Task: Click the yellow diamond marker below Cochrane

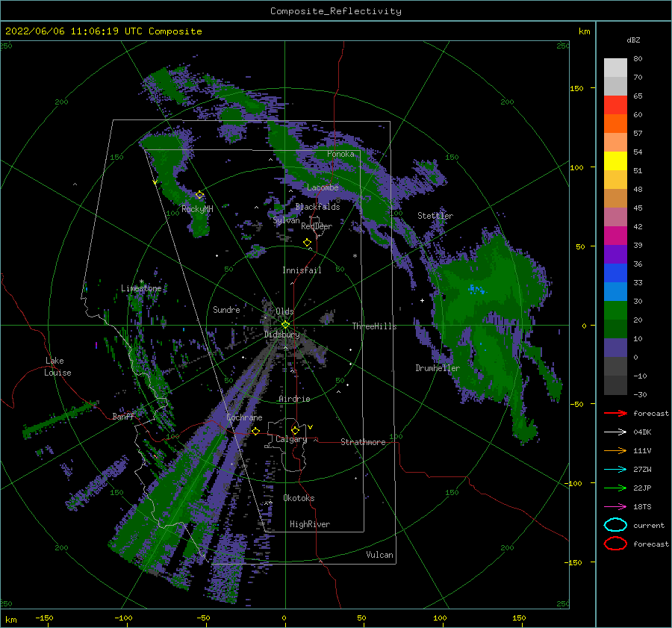Action: (255, 431)
